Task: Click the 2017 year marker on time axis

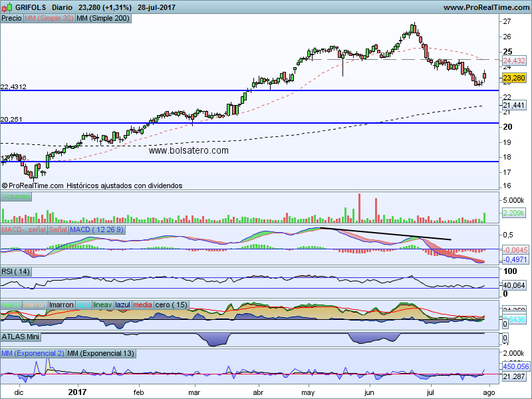Action: coord(78,393)
